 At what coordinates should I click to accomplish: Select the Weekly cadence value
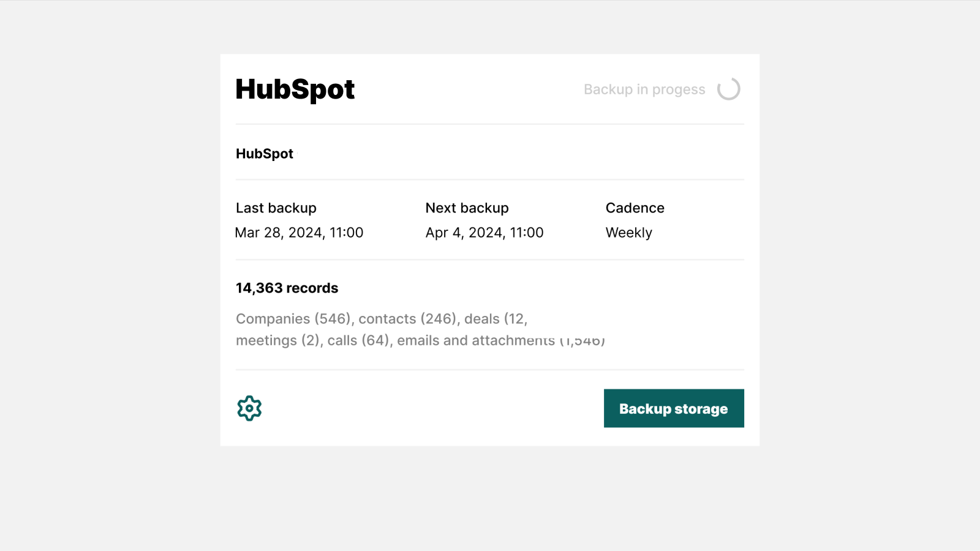[x=628, y=233]
